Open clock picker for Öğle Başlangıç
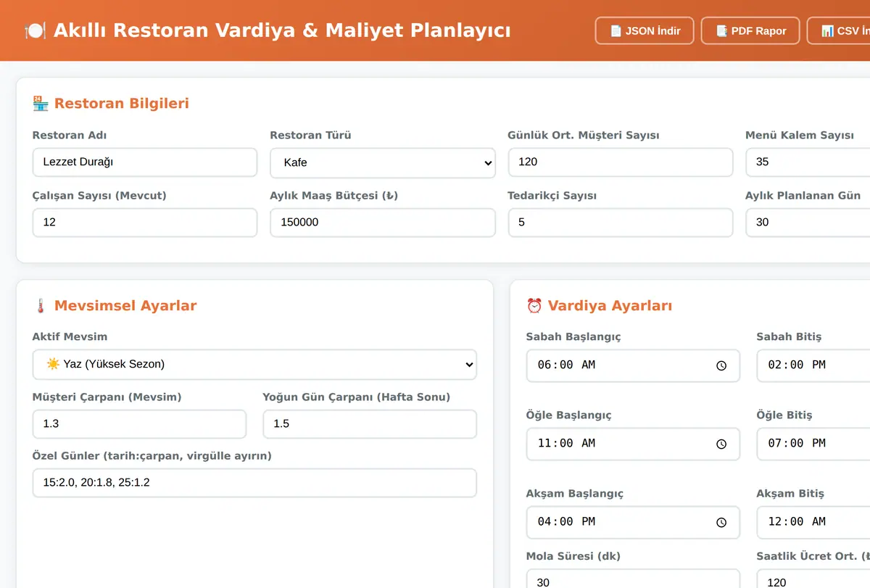This screenshot has width=870, height=588. [721, 444]
